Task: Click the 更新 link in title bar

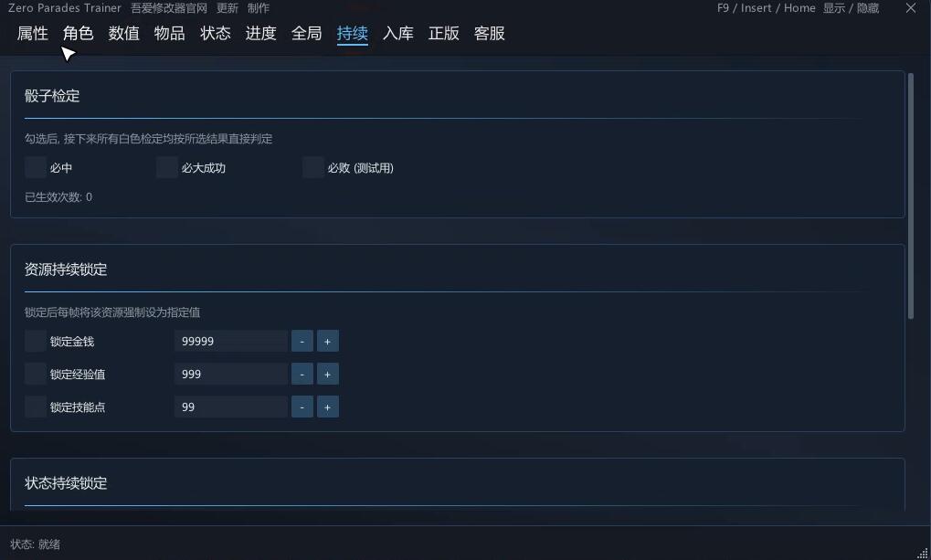Action: click(227, 8)
